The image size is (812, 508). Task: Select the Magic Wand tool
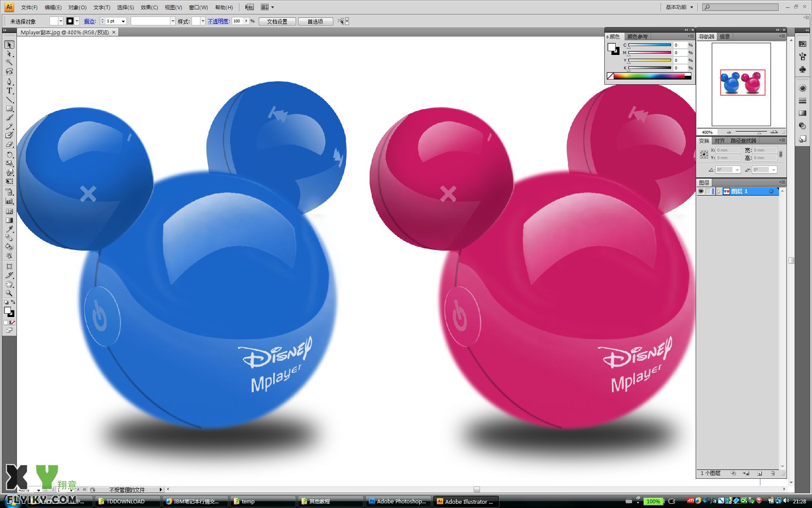(9, 63)
